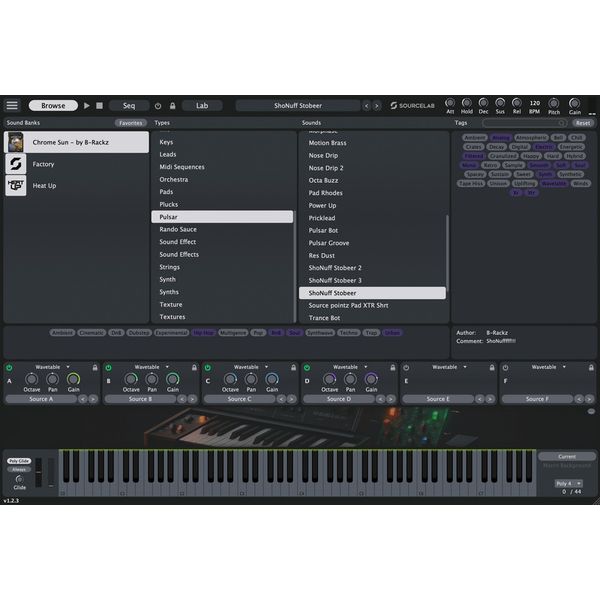Toggle the Poly Glide mode

[x=19, y=461]
